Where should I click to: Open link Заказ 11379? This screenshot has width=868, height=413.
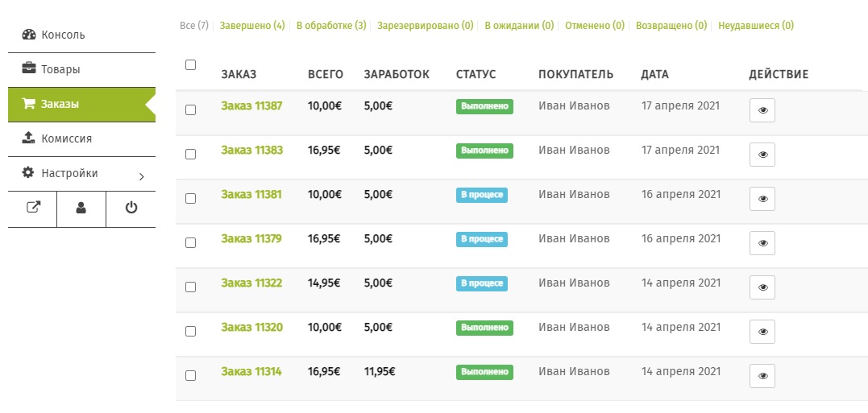click(251, 238)
